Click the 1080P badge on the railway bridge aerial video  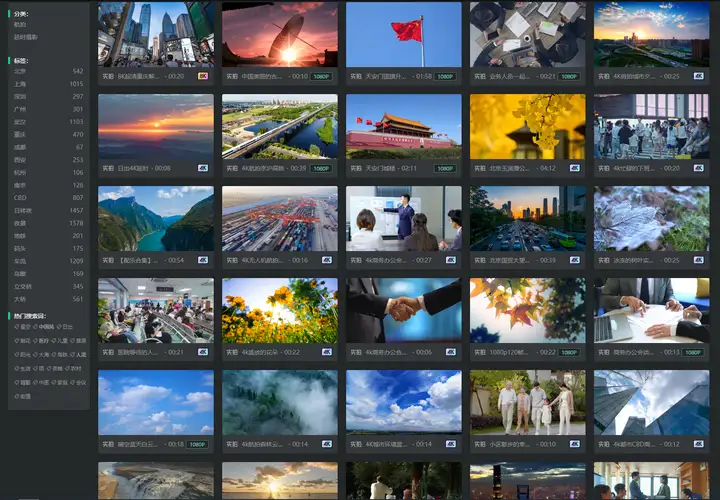tap(321, 168)
